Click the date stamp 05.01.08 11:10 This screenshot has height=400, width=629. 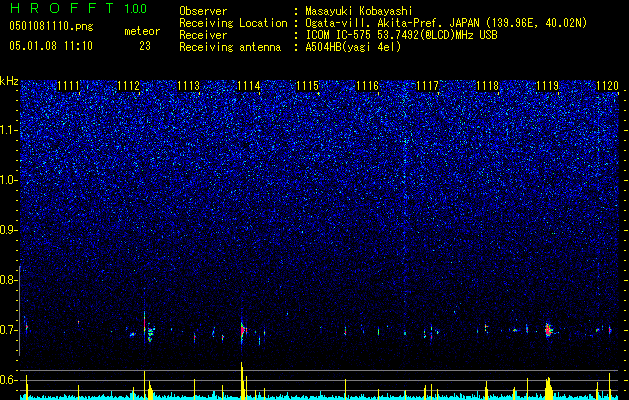pyautogui.click(x=51, y=46)
